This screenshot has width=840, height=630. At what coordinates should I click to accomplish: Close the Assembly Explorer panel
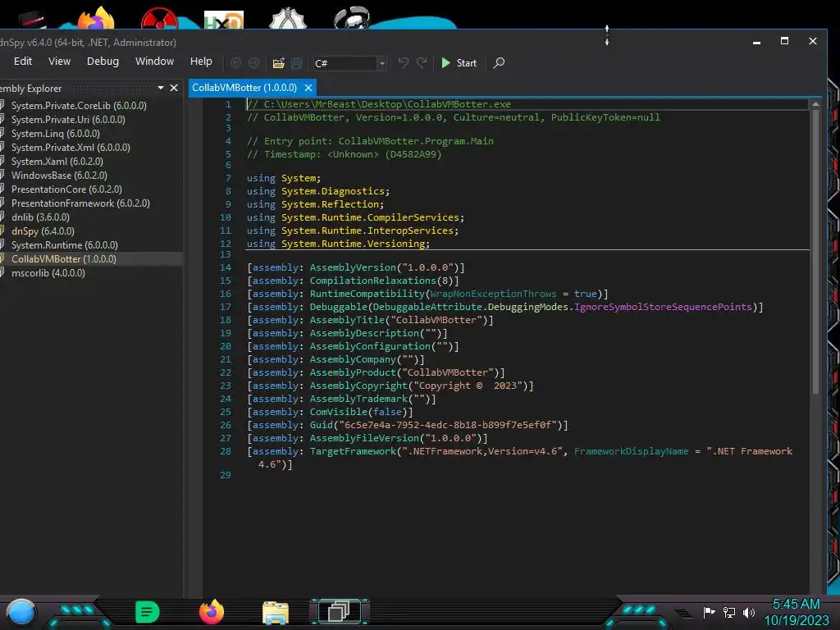pos(174,88)
